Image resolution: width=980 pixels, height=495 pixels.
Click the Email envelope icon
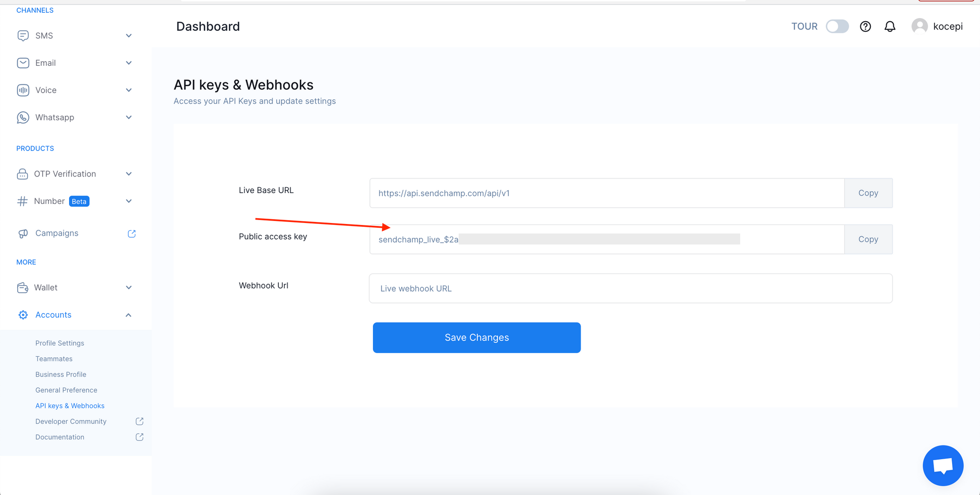pos(23,63)
